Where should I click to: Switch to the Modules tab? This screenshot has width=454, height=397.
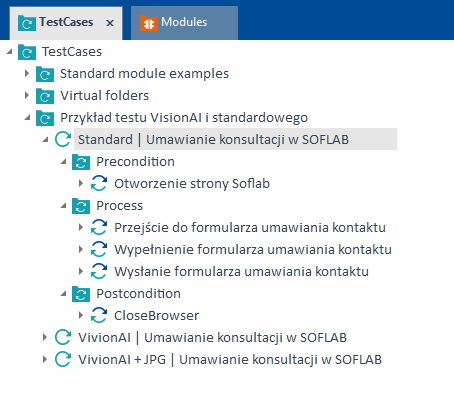(x=184, y=23)
